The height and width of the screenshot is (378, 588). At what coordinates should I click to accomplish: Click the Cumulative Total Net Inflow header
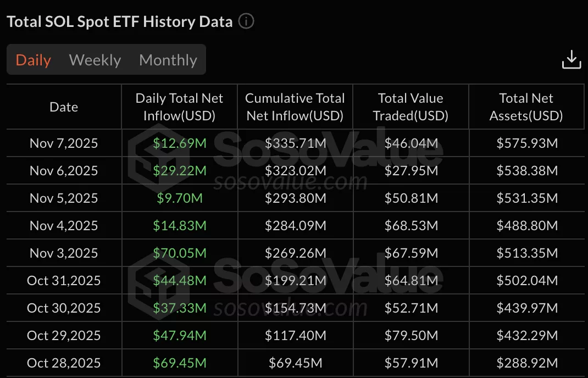coord(295,107)
